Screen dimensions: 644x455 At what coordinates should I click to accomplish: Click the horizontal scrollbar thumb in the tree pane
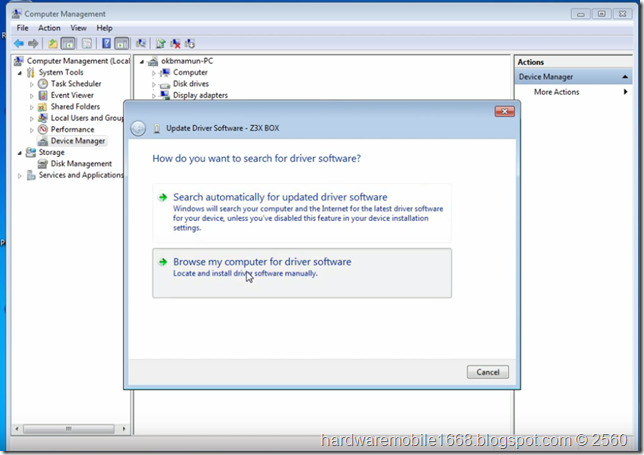(69, 429)
